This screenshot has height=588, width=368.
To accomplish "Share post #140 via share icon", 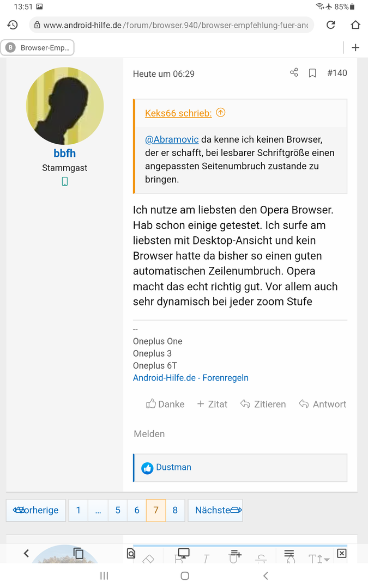I will pos(294,73).
